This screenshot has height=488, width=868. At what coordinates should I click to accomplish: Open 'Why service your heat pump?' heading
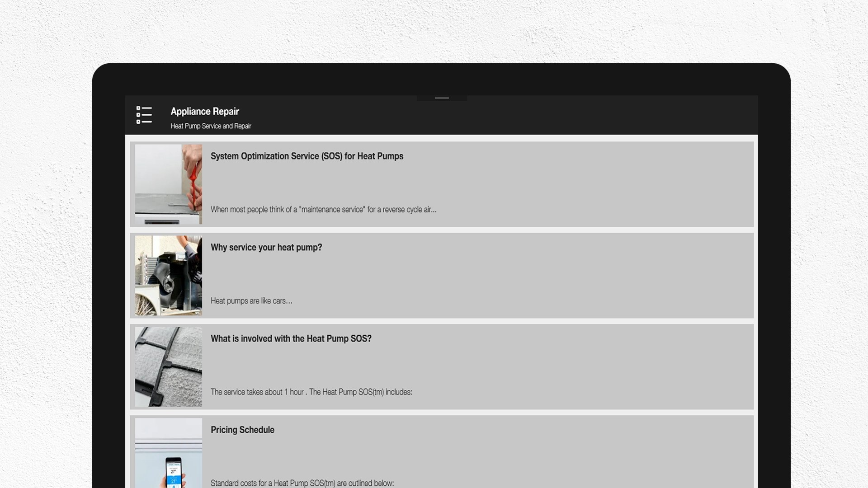coord(266,248)
